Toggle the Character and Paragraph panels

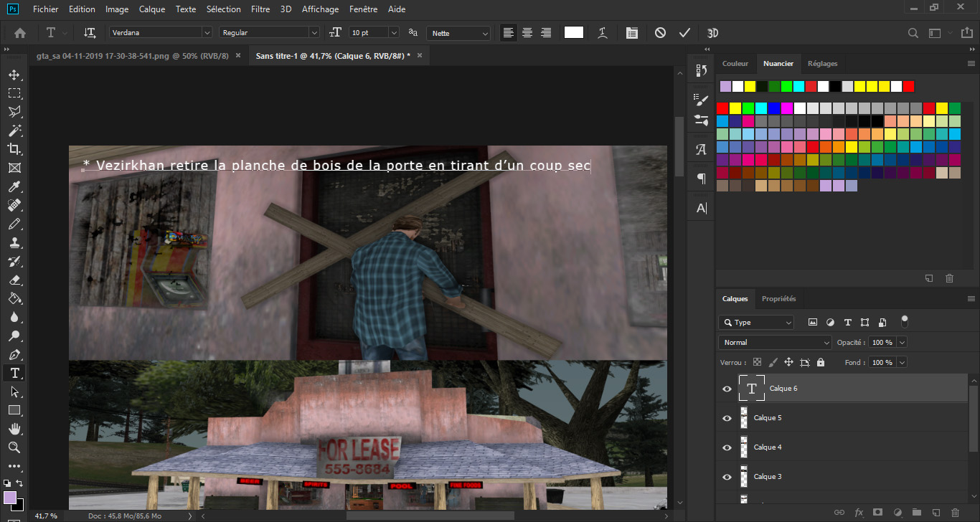(631, 32)
